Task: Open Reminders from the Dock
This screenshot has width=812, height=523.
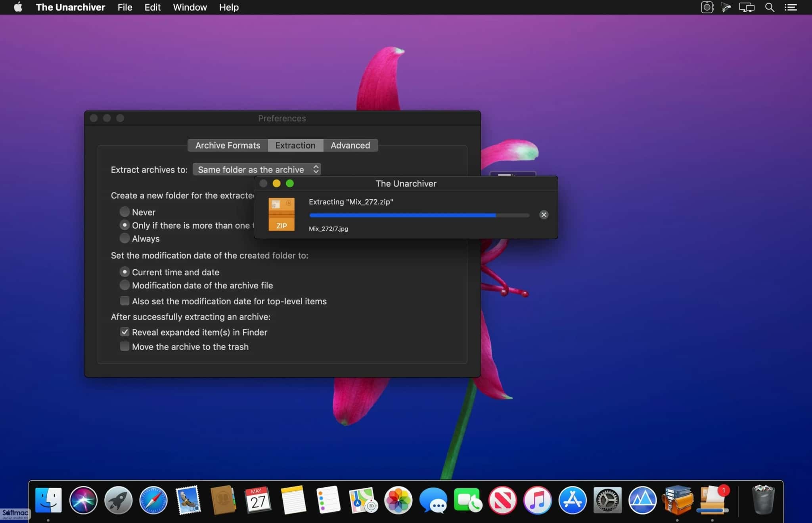Action: pyautogui.click(x=328, y=500)
